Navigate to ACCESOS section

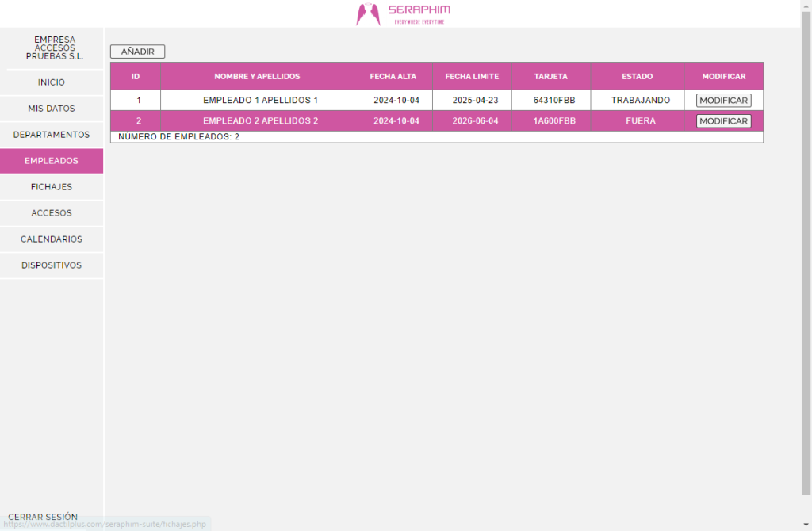pyautogui.click(x=52, y=213)
